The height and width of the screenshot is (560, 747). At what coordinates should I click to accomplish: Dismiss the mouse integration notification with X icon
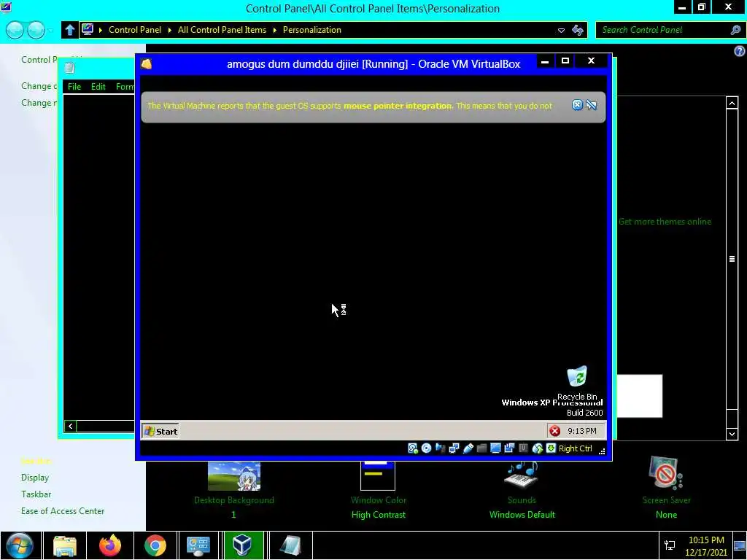point(577,105)
